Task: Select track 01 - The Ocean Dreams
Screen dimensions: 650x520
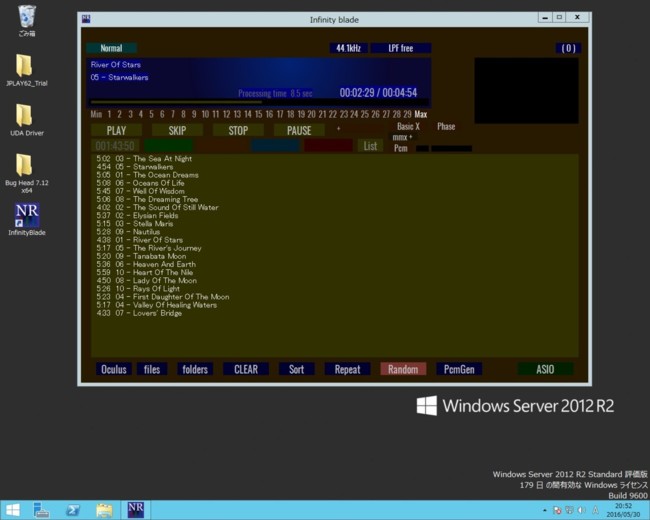Action: pyautogui.click(x=147, y=175)
